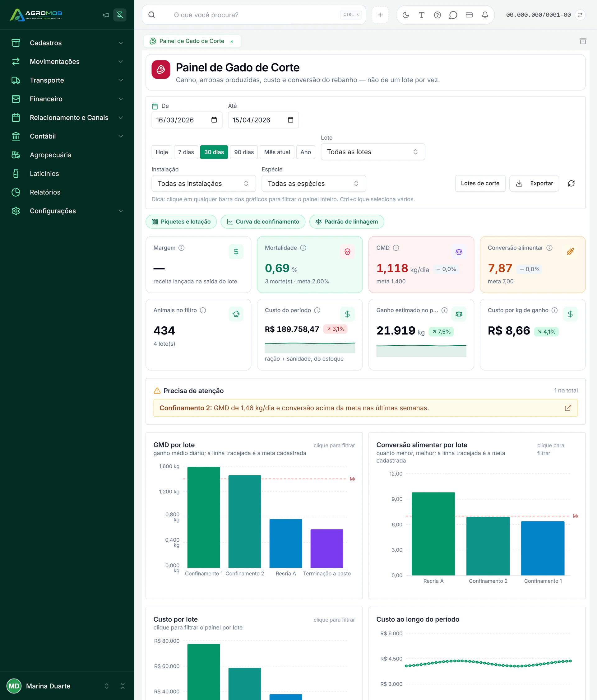Expand the Configurações sidebar menu
597x700 pixels.
[67, 211]
